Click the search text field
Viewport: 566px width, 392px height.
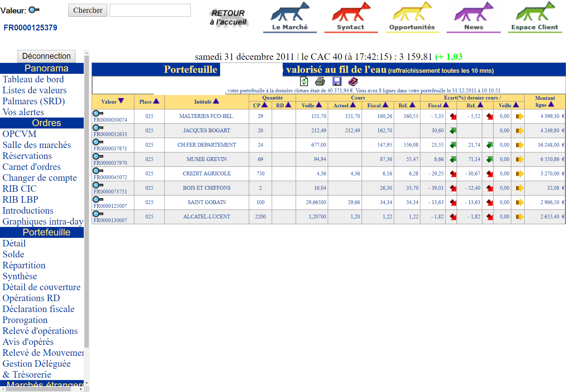click(x=150, y=10)
